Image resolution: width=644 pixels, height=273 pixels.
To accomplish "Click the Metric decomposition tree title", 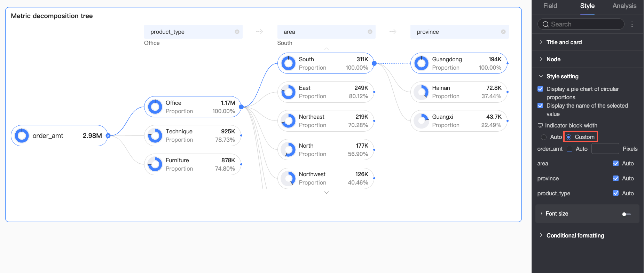I will coord(52,16).
